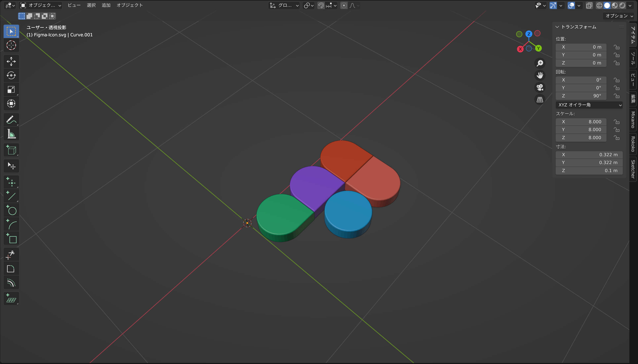638x364 pixels.
Task: Click the rotation Z field showing 90°
Action: [581, 96]
